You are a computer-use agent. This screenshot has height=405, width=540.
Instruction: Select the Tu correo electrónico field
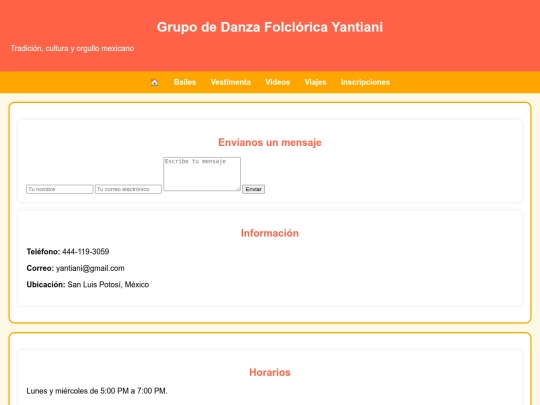click(x=128, y=189)
